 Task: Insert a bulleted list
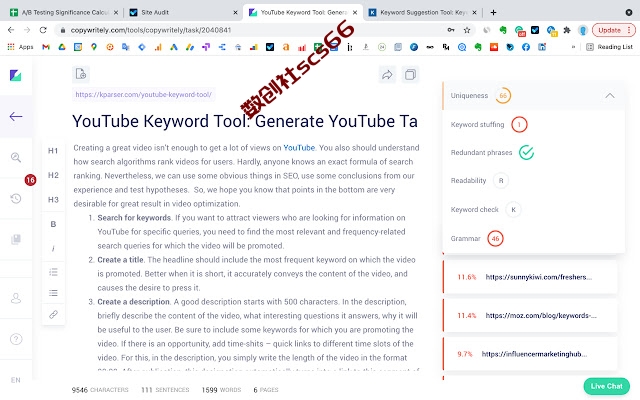coord(53,293)
